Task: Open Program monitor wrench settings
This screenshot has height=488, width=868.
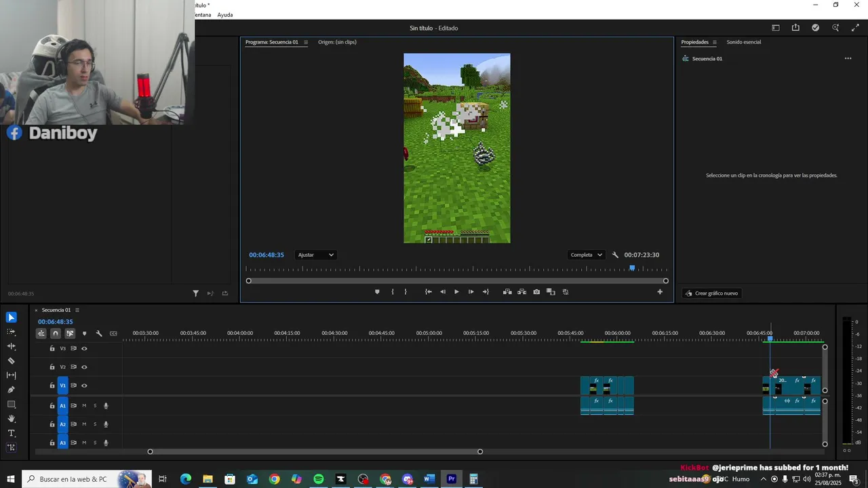Action: [615, 255]
